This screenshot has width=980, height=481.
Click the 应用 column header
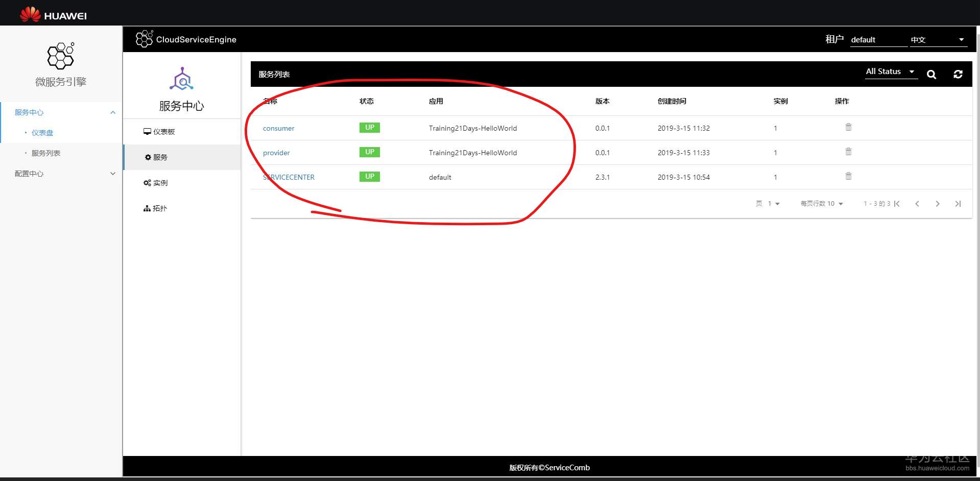point(436,101)
